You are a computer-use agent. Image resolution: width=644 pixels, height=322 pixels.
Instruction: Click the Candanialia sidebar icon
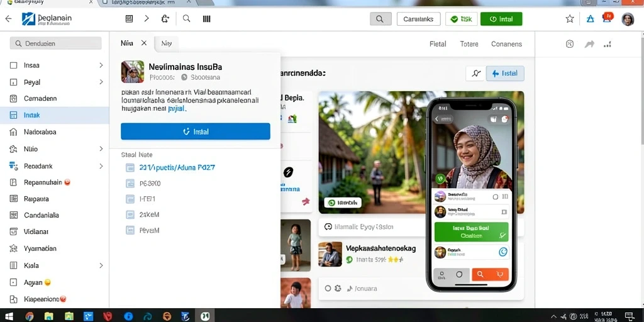pyautogui.click(x=14, y=215)
